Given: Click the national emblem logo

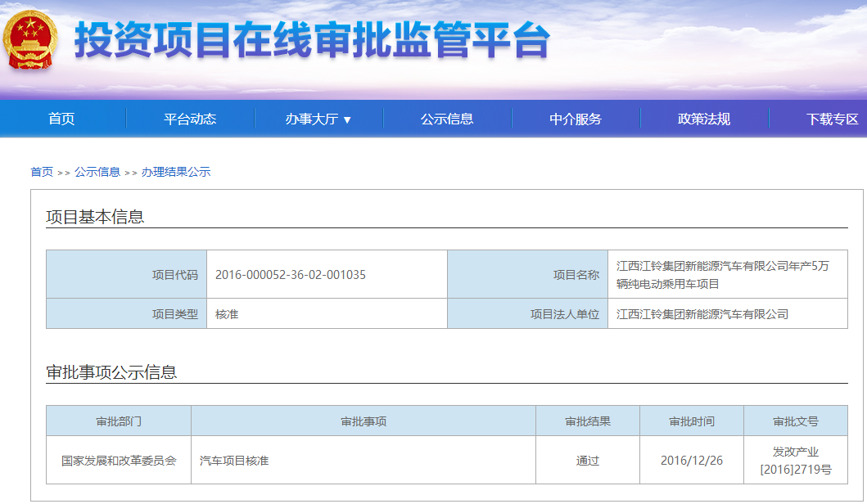Looking at the screenshot, I should pyautogui.click(x=29, y=39).
